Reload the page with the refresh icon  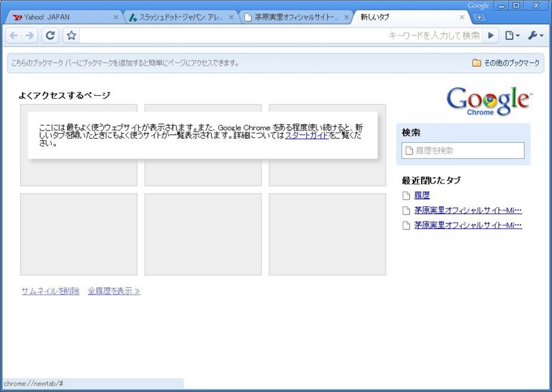point(50,36)
